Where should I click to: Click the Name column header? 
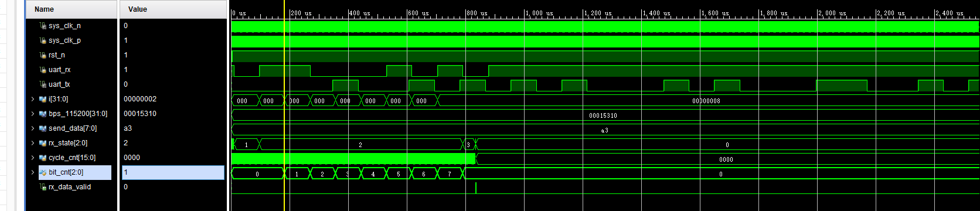pos(72,9)
